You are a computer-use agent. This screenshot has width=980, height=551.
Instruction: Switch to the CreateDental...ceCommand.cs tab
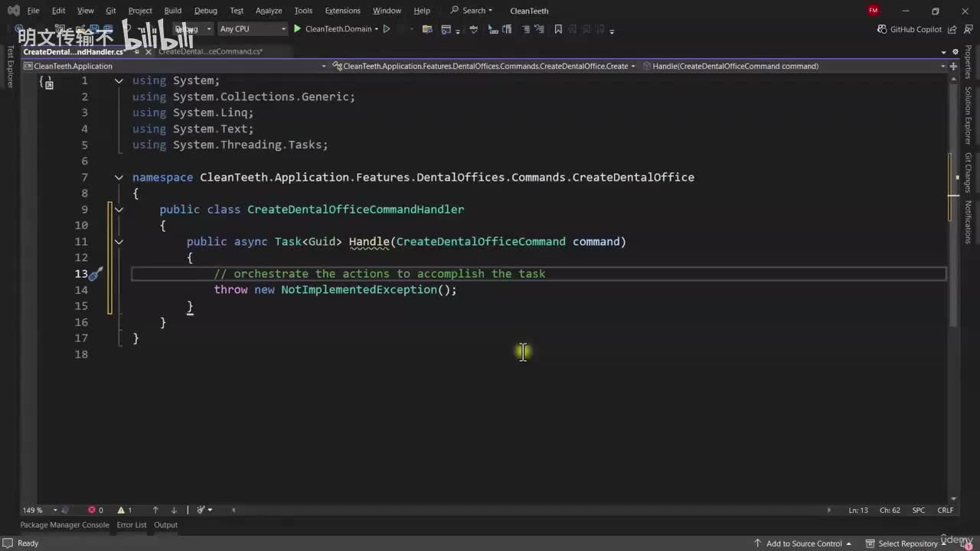pos(211,52)
